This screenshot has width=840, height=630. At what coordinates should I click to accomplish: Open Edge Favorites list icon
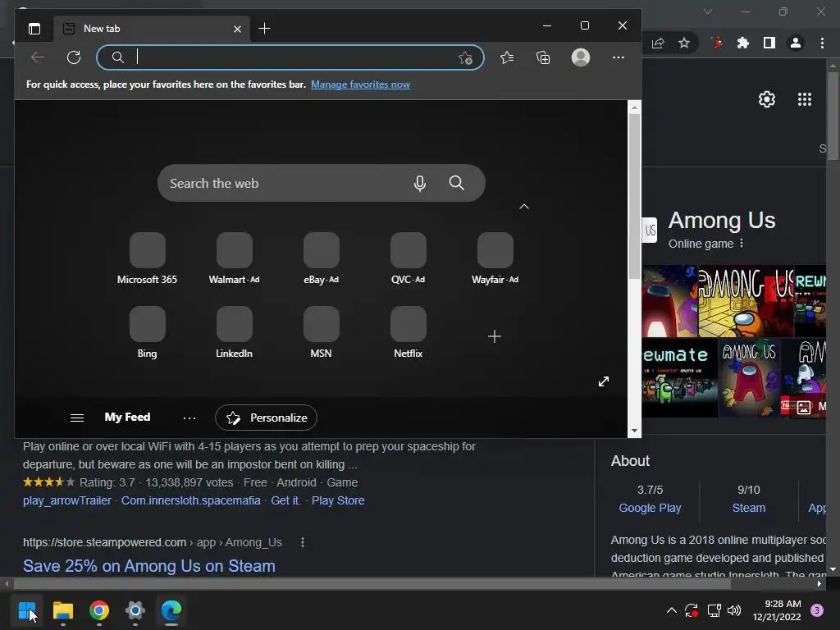(x=507, y=57)
